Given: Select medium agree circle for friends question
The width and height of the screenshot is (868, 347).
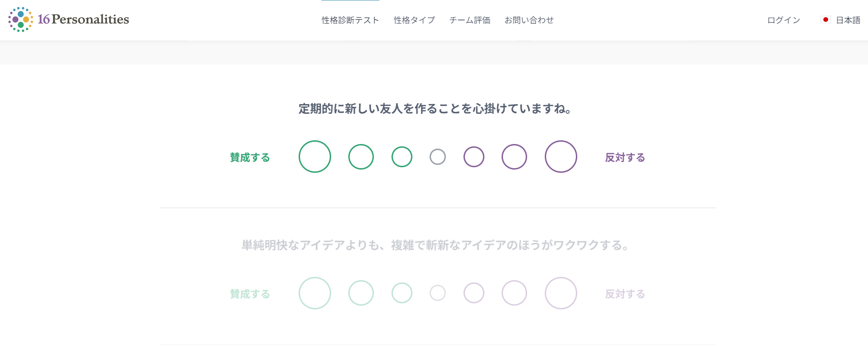Looking at the screenshot, I should click(361, 157).
